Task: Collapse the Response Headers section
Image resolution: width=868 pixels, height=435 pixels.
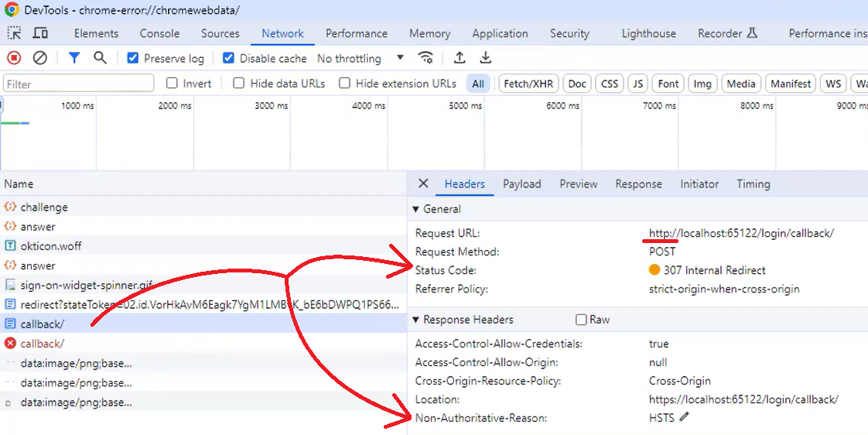Action: (416, 320)
